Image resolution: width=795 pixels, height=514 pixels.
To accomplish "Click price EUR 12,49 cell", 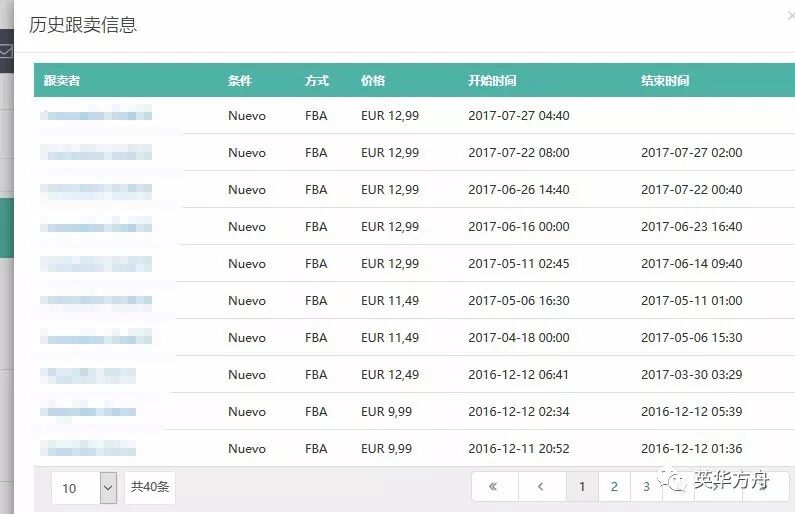I will tap(390, 375).
